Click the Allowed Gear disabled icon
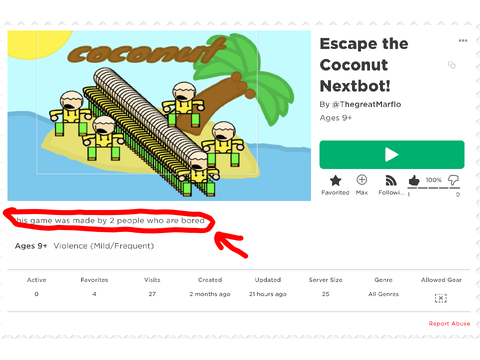The height and width of the screenshot is (360, 480). click(x=441, y=298)
